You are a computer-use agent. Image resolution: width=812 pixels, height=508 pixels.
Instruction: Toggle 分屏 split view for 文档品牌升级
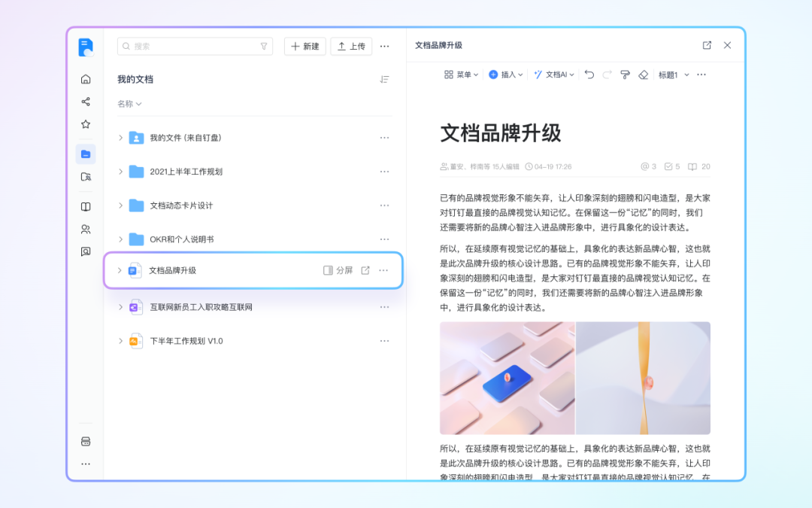pyautogui.click(x=338, y=270)
